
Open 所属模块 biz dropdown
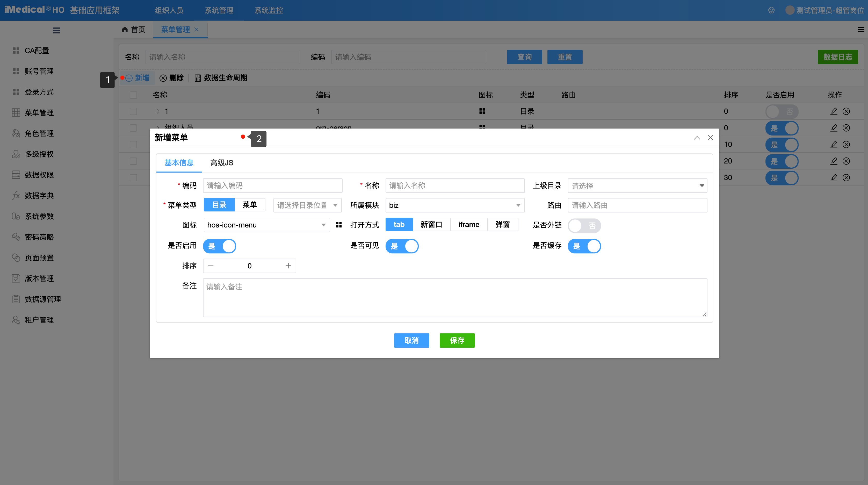pos(455,205)
